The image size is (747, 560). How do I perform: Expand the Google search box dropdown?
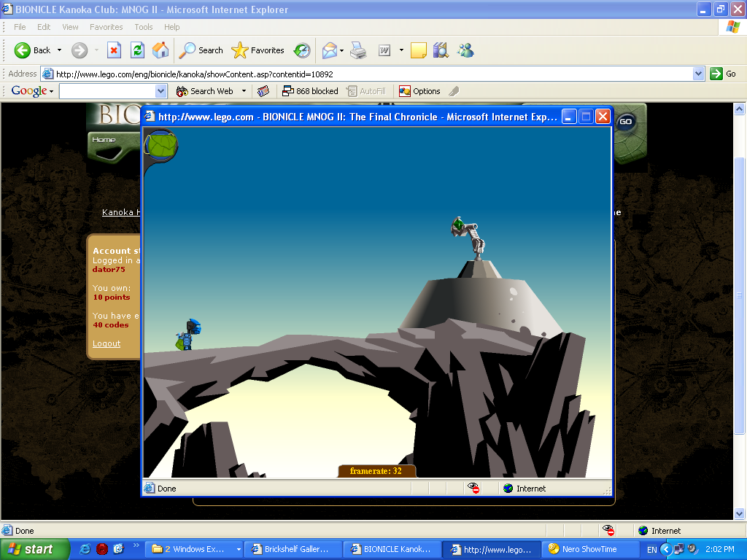(x=161, y=91)
